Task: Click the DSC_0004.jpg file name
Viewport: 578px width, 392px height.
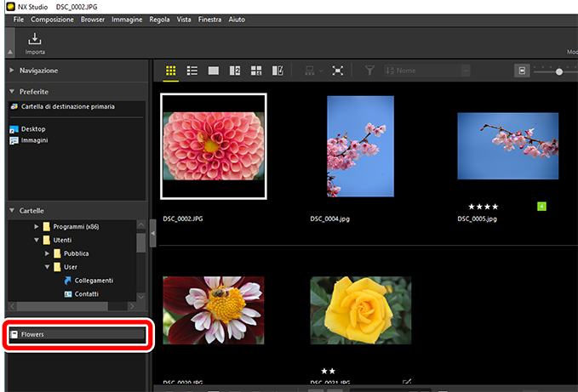Action: coord(329,219)
